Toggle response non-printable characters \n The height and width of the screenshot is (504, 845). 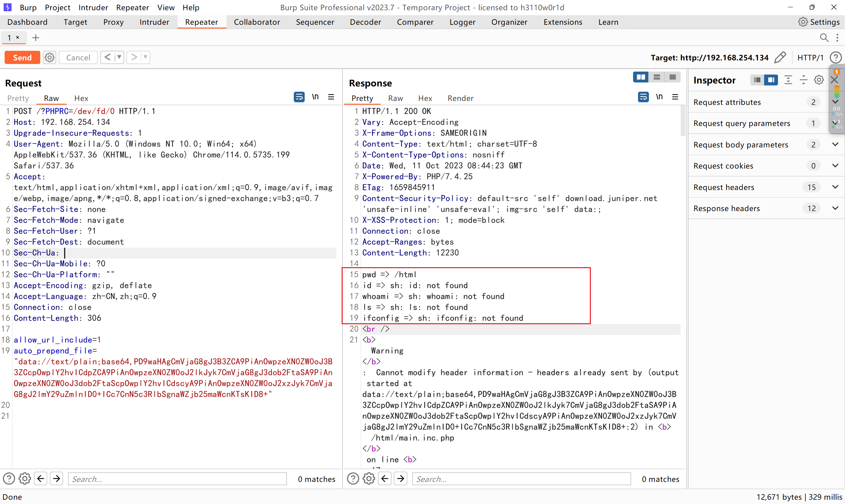(x=659, y=97)
